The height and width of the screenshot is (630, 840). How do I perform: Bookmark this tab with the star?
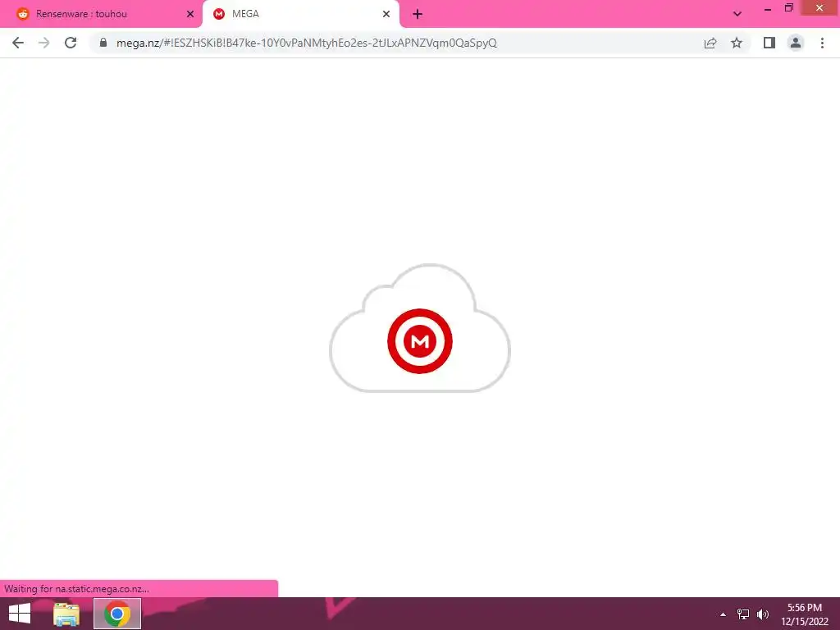tap(737, 43)
